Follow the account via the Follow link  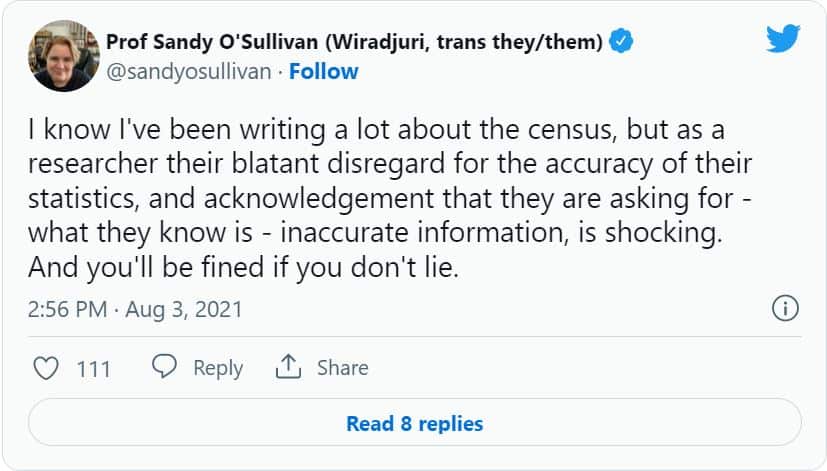pos(324,71)
